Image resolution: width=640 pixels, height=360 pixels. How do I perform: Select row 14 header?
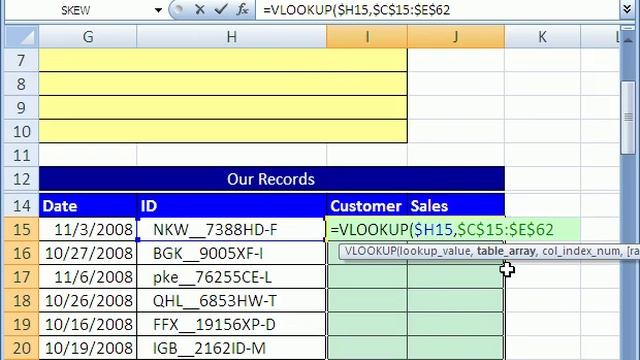pos(22,205)
